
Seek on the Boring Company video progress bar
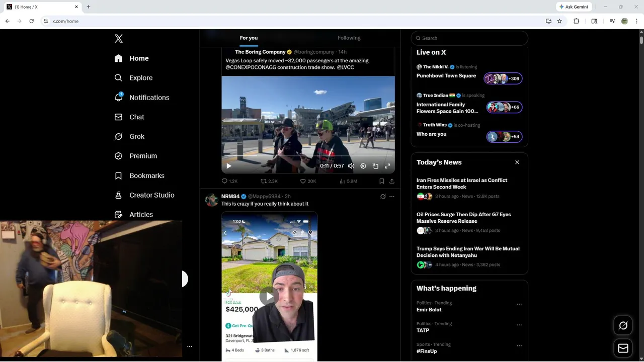pyautogui.click(x=308, y=156)
